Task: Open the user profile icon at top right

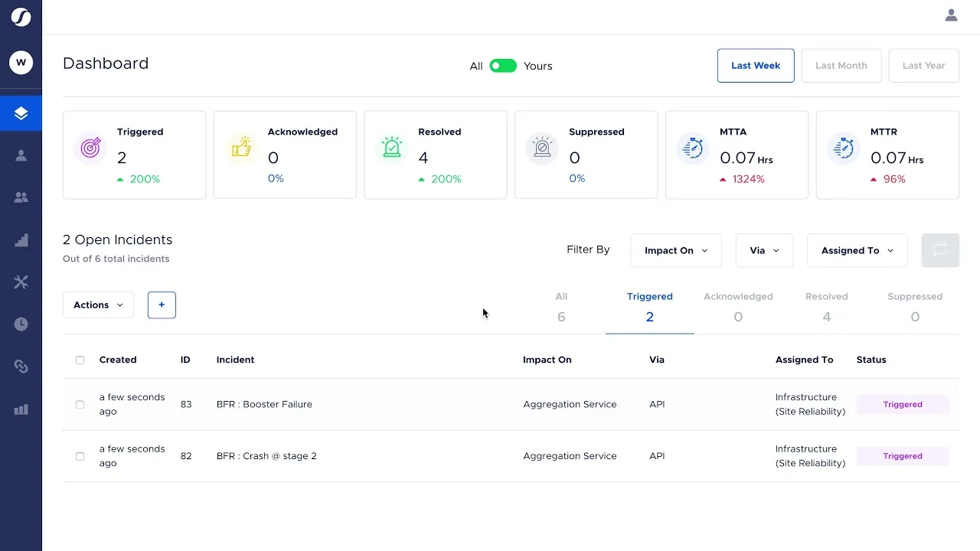Action: 951,15
